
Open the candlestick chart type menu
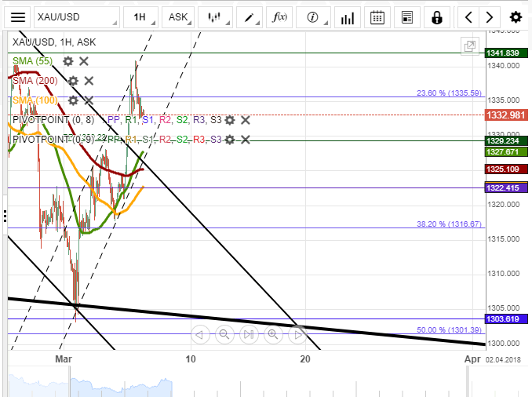point(215,17)
